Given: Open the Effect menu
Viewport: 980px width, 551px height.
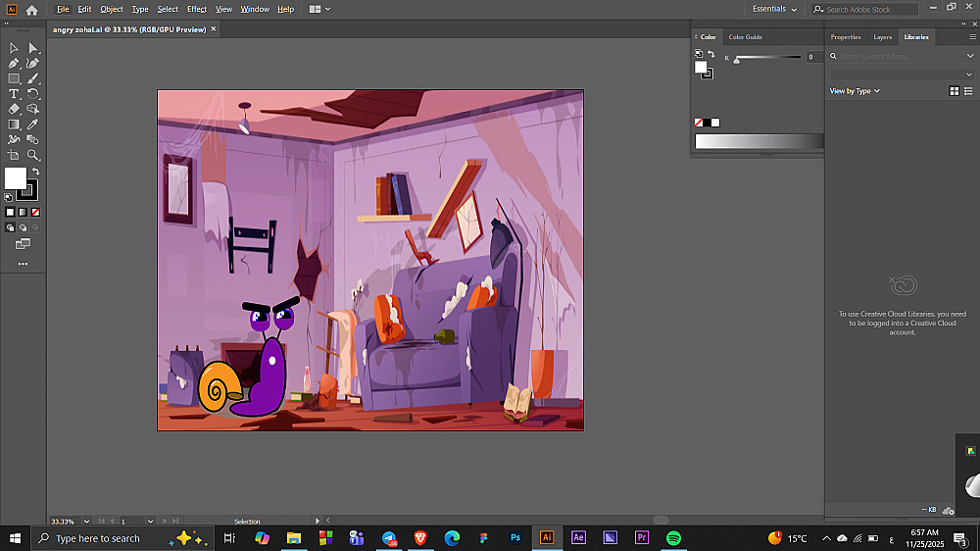Looking at the screenshot, I should (197, 9).
